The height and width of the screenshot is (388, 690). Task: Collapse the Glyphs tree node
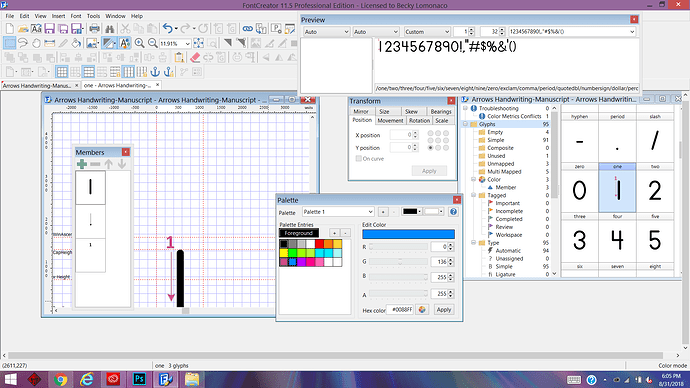click(466, 124)
